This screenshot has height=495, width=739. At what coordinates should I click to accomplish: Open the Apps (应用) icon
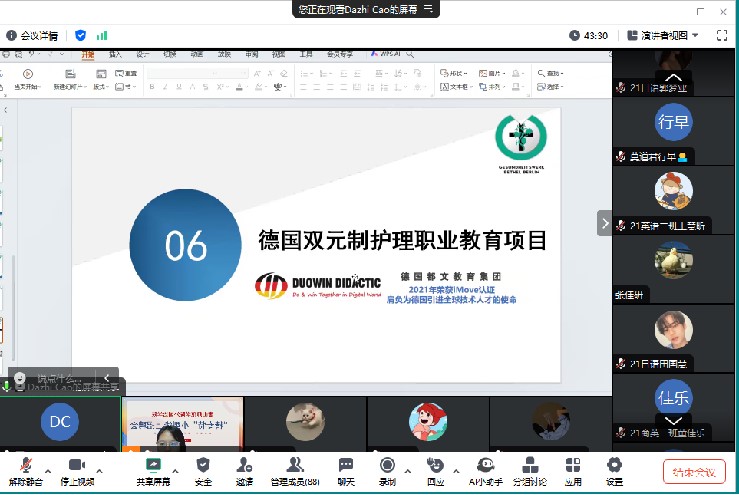(573, 466)
